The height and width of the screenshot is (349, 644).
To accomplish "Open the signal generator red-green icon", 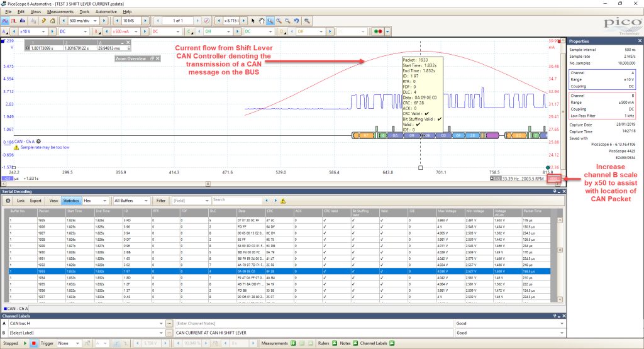I will tap(378, 31).
